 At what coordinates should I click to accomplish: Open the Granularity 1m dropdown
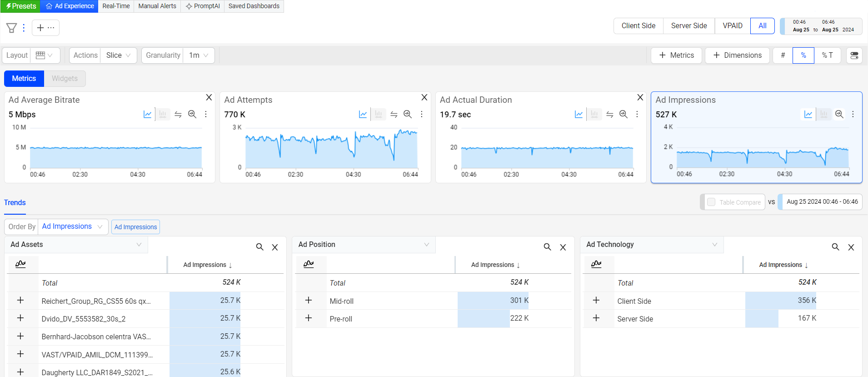tap(199, 55)
